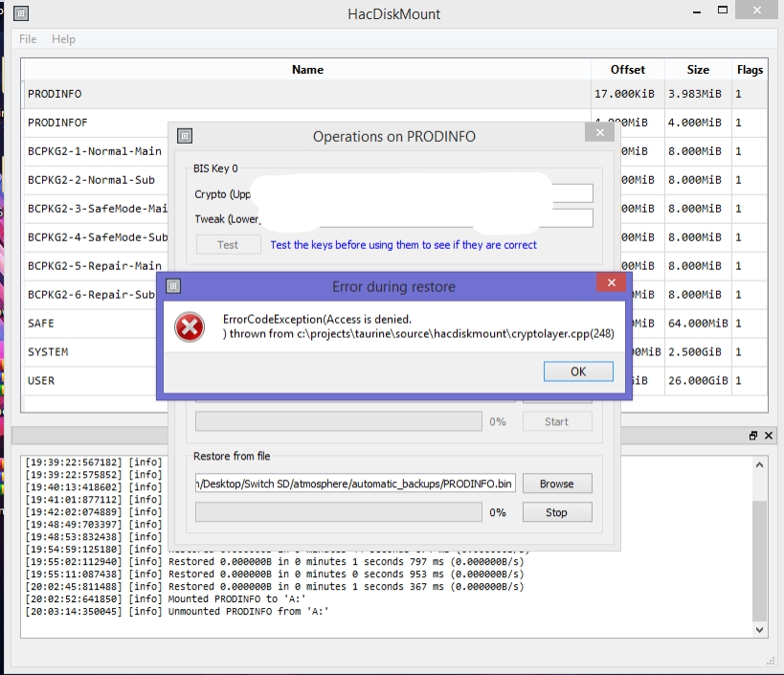Confirm the error with OK
The image size is (784, 675).
[x=578, y=371]
